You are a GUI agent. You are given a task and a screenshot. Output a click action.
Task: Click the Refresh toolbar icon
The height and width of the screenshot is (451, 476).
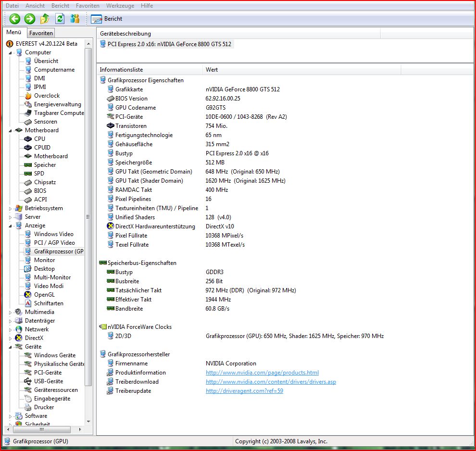[x=60, y=19]
